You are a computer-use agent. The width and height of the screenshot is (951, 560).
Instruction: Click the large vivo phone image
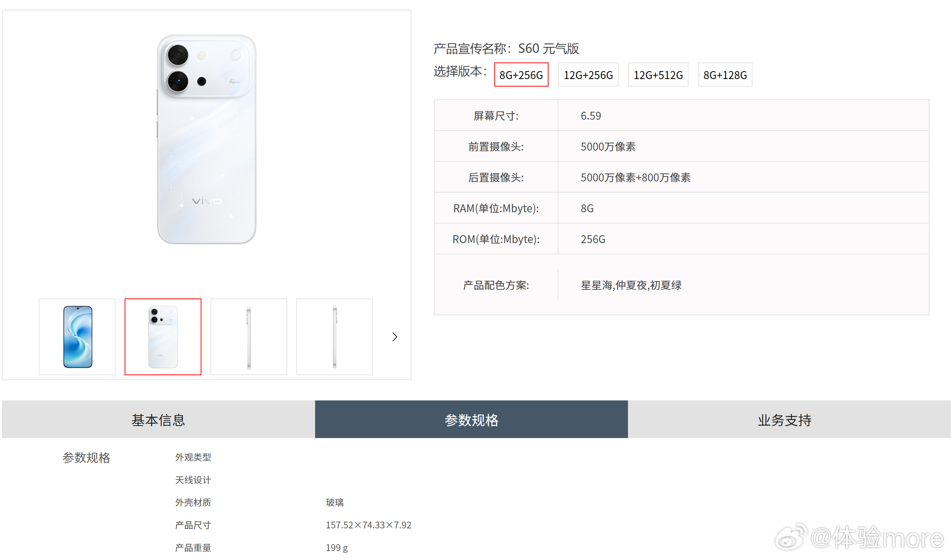[x=206, y=139]
